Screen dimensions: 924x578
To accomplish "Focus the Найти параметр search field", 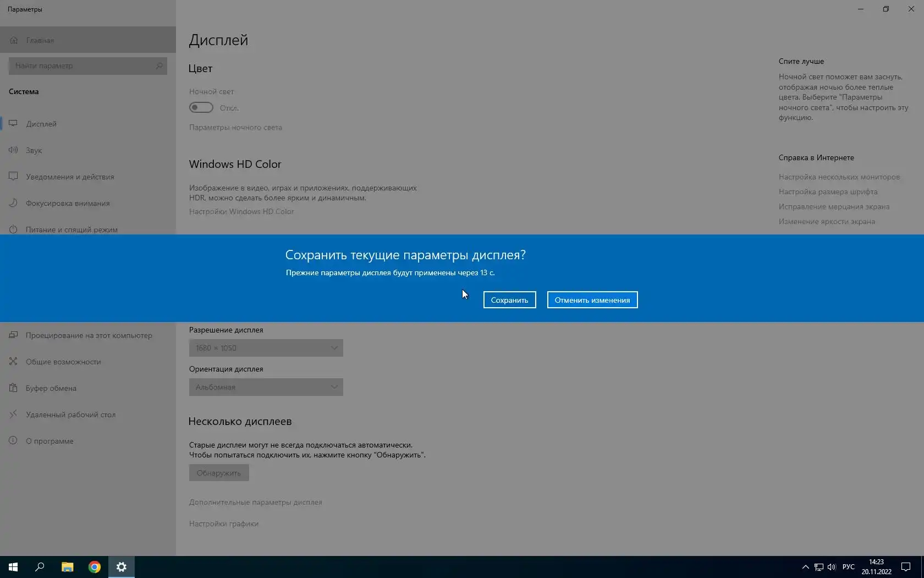I will [88, 66].
